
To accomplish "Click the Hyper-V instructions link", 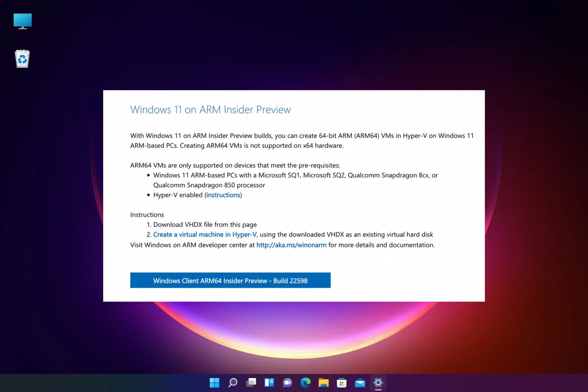I will (223, 195).
